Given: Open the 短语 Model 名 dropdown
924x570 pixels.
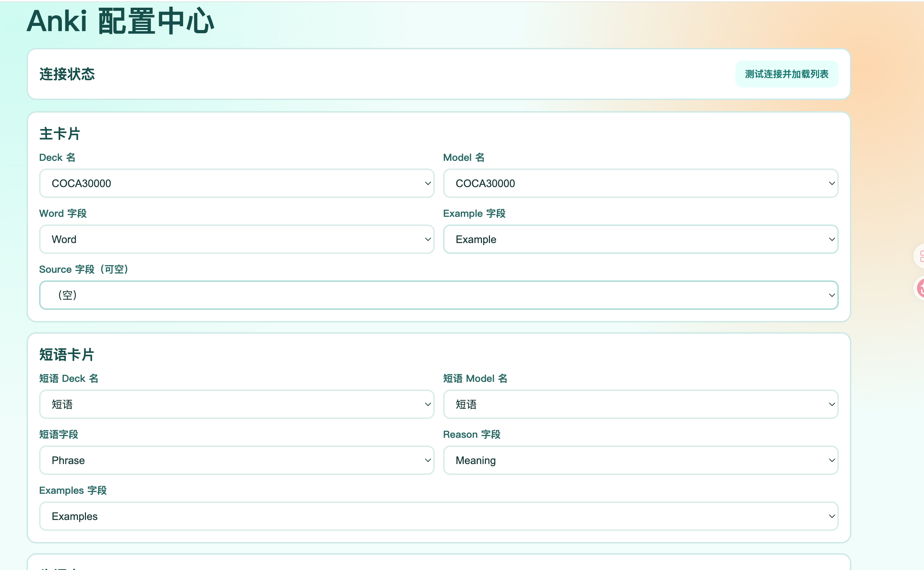Looking at the screenshot, I should click(x=640, y=404).
